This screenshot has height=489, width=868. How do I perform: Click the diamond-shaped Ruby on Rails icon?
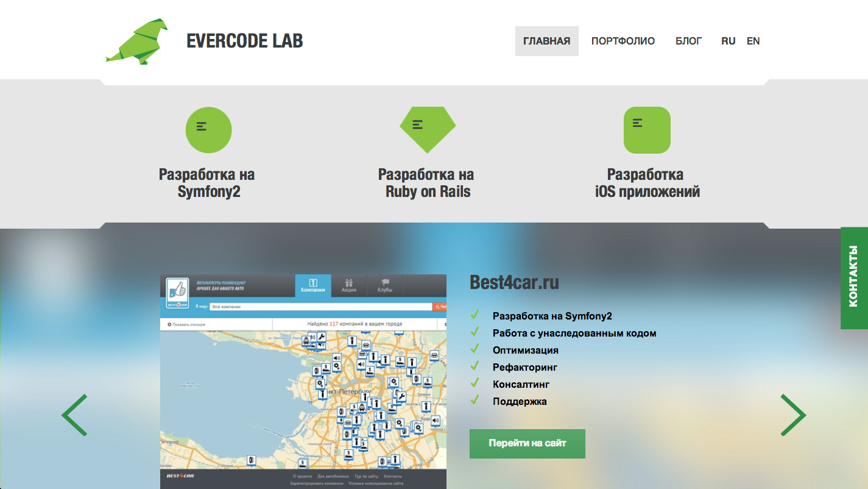click(x=428, y=129)
